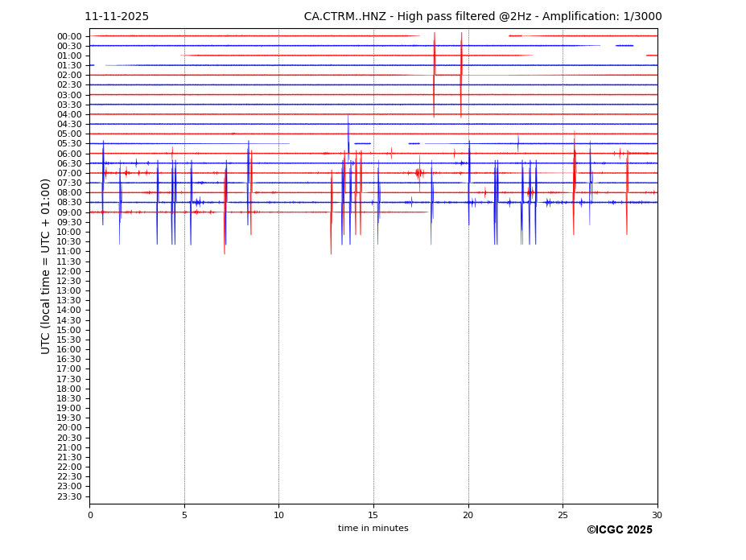Click the 03:30 time label on the y-axis
The height and width of the screenshot is (560, 746).
pyautogui.click(x=69, y=105)
